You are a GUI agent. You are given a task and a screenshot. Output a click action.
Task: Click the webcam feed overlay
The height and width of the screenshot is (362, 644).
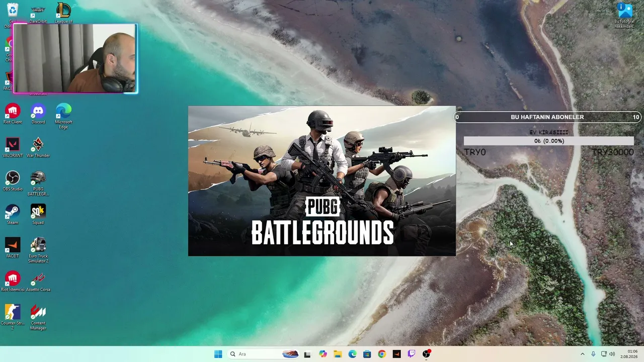[75, 58]
